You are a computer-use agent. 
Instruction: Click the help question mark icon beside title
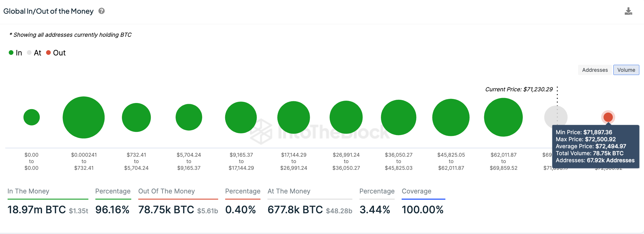101,11
